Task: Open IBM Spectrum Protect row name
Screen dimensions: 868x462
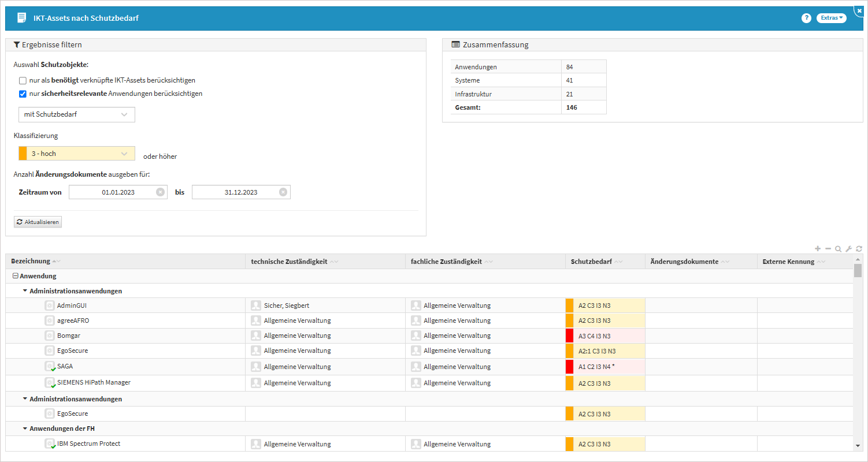Action: (x=88, y=444)
